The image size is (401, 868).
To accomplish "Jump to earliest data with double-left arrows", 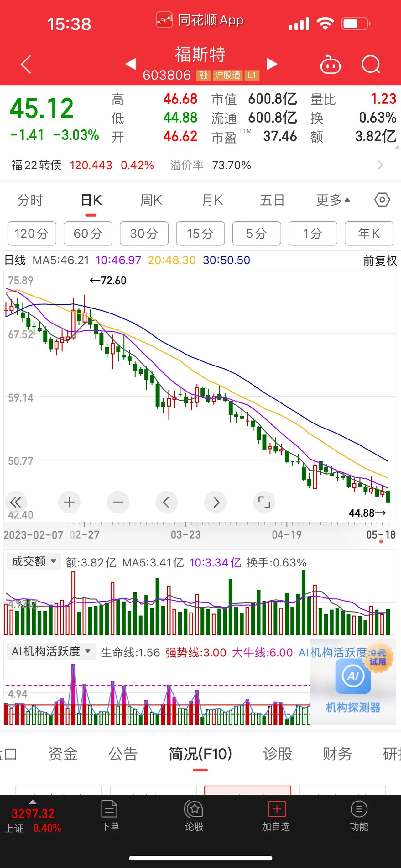I will tap(15, 502).
